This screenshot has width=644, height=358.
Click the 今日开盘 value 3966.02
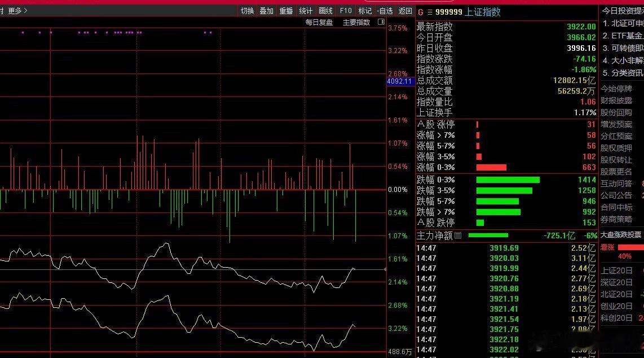tap(581, 37)
